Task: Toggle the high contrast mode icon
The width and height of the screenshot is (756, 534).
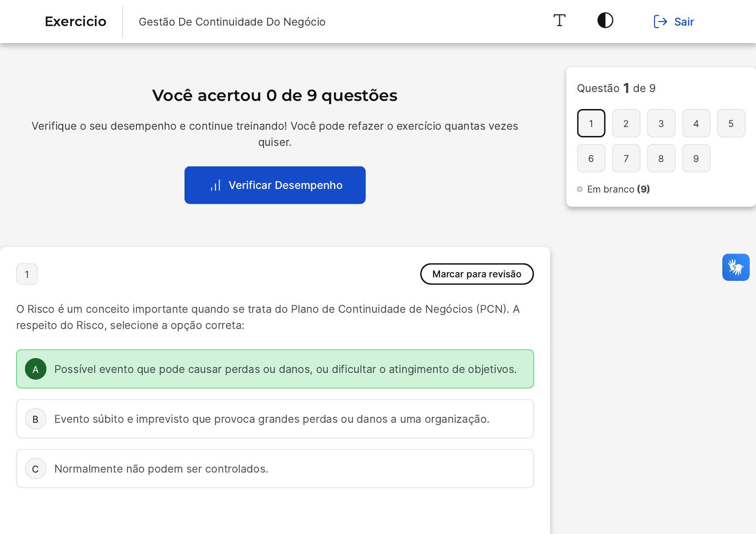Action: click(x=605, y=21)
